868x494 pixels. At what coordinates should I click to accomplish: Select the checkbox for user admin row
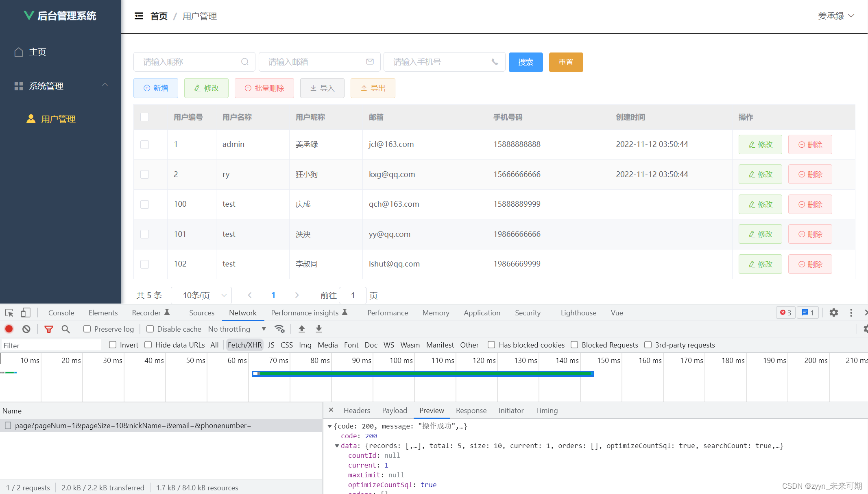[144, 144]
